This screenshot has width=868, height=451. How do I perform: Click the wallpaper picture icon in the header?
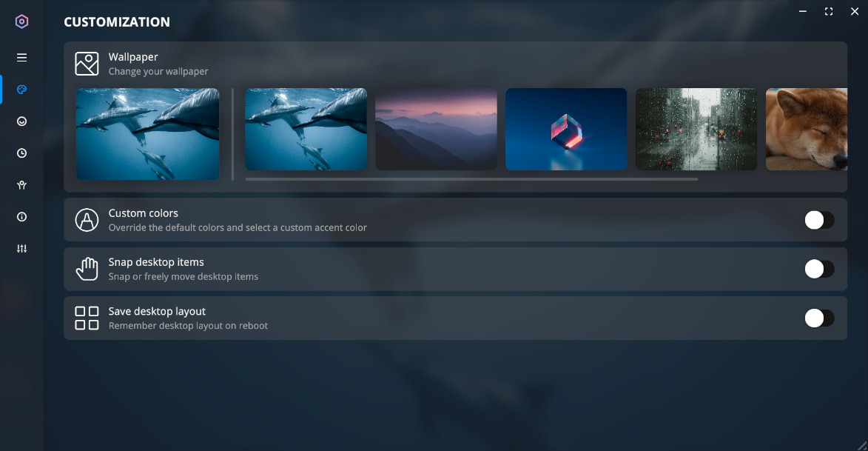87,64
